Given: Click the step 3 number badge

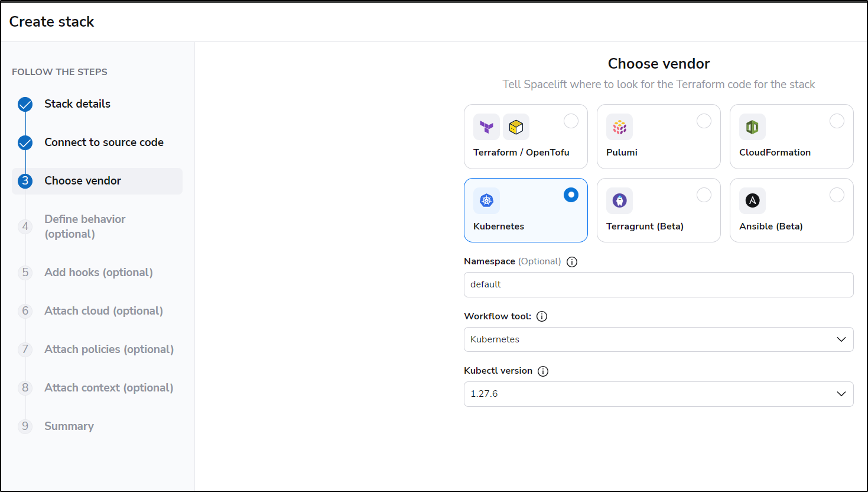Looking at the screenshot, I should pos(25,181).
